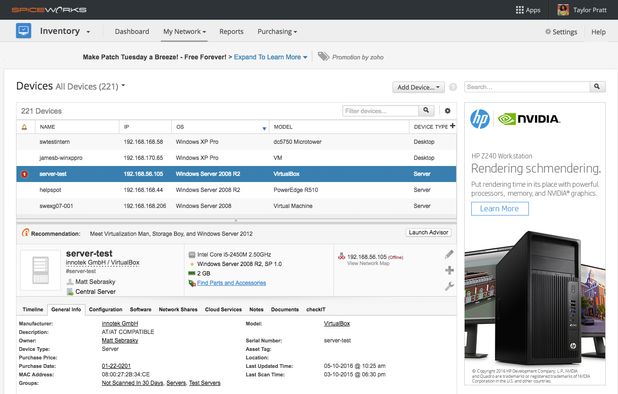
Task: Select the jamesb-winxppro device row
Action: [x=236, y=158]
